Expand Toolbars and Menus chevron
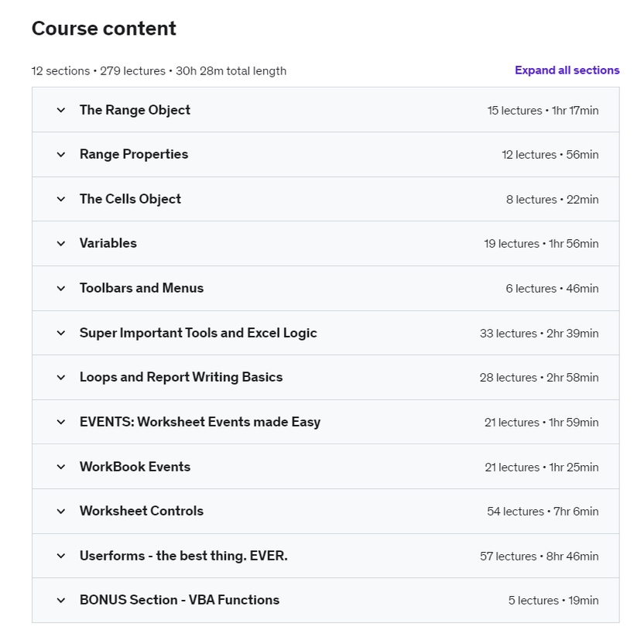The height and width of the screenshot is (644, 644). coord(61,288)
